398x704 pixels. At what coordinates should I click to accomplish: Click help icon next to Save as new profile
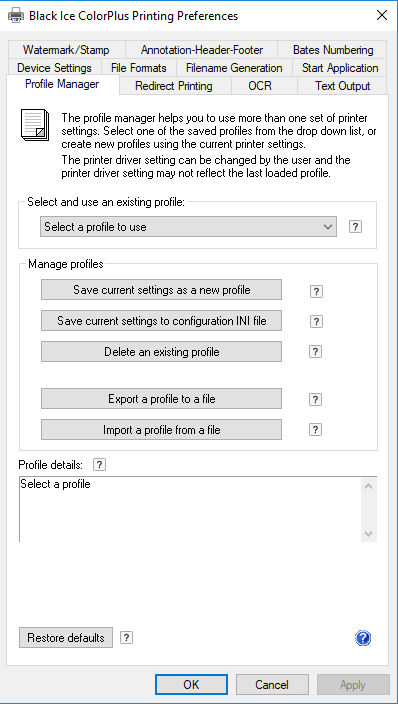316,291
